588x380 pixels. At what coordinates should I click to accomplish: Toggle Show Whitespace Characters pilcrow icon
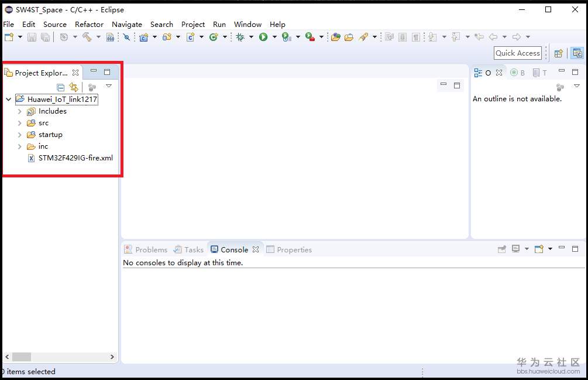[416, 37]
